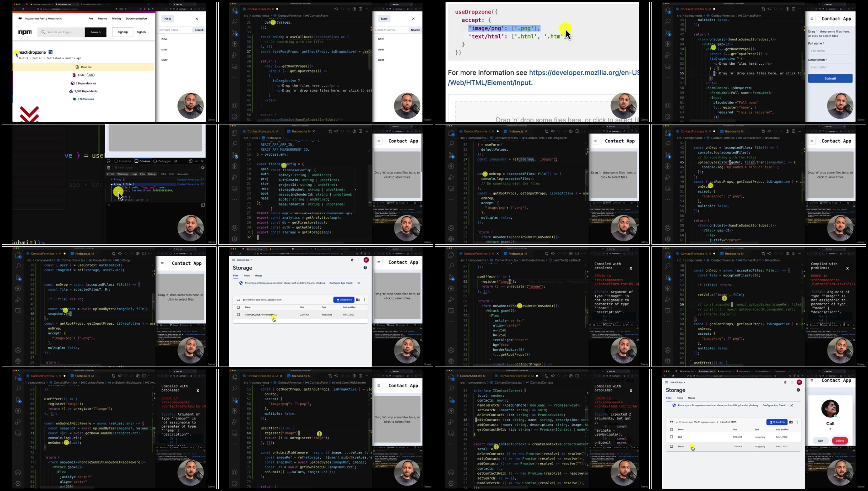Open the contact-app project dropdown above lone-file Storage heading
Image resolution: width=868 pixels, height=491 pixels.
tap(244, 260)
